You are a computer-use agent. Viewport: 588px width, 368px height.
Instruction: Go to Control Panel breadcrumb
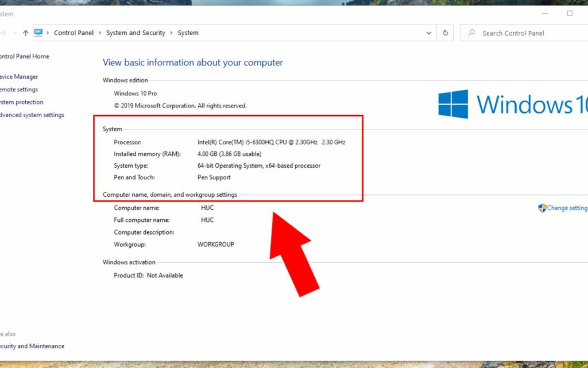tap(73, 33)
